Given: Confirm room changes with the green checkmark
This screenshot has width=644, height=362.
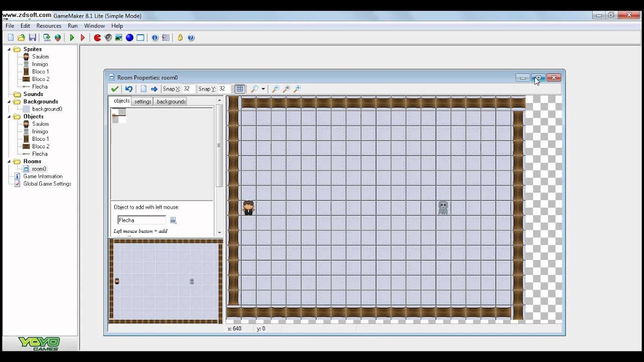Looking at the screenshot, I should coord(115,89).
